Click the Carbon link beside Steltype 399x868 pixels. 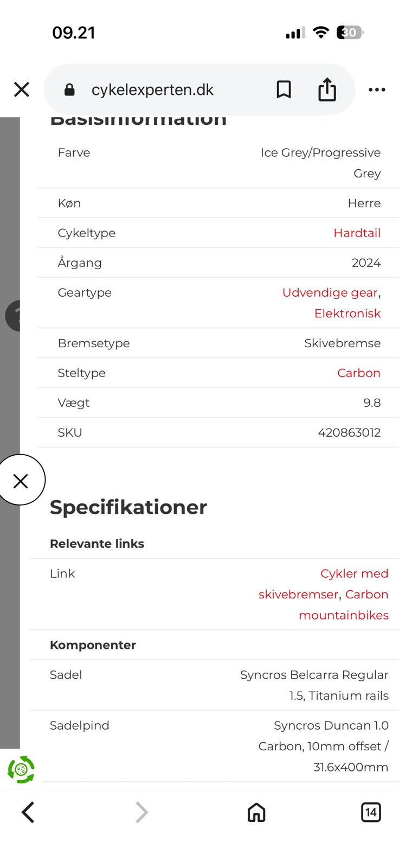click(x=359, y=373)
